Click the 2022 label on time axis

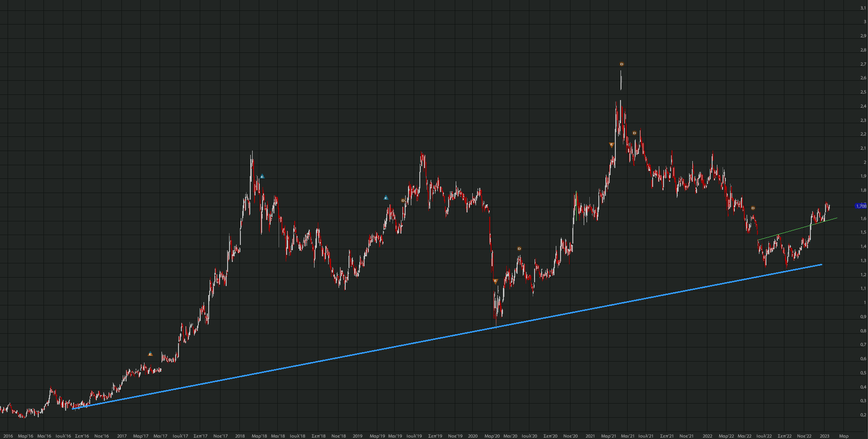[707, 436]
